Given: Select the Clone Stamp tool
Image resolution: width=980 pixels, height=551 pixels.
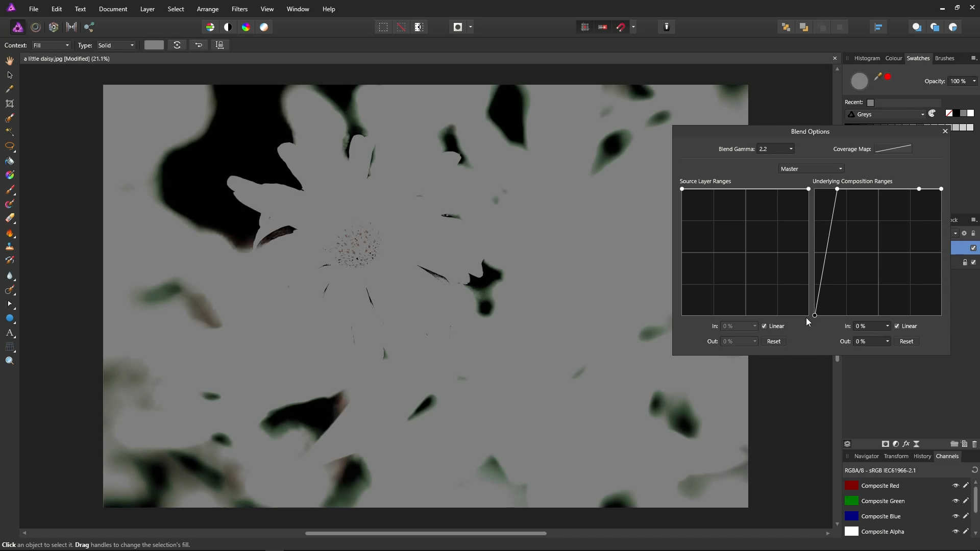Looking at the screenshot, I should click(x=10, y=246).
